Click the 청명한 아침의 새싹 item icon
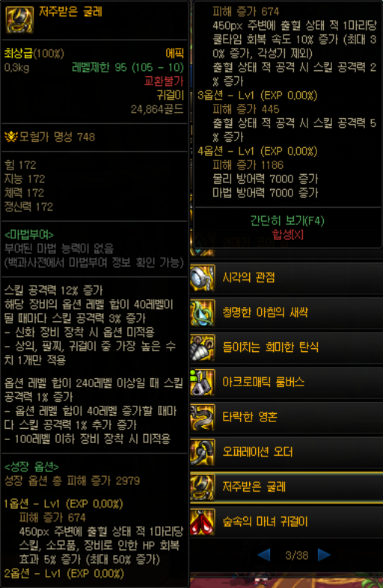383x588 pixels. (x=203, y=313)
